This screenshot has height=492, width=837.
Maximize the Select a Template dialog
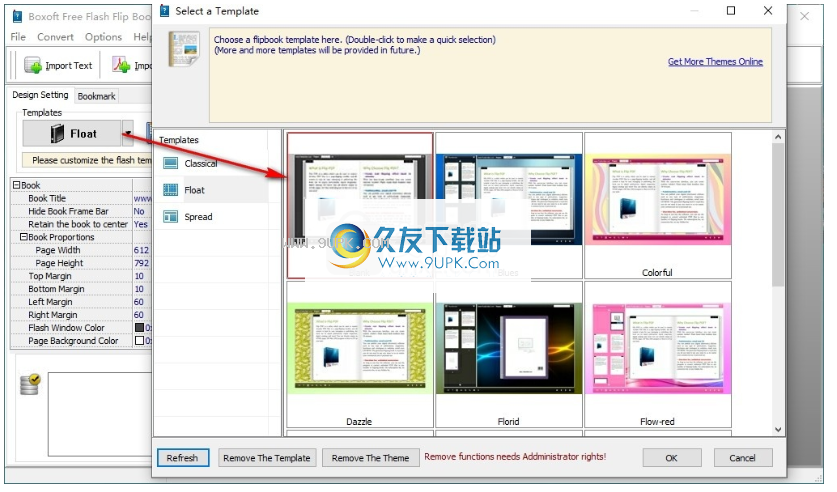(x=731, y=11)
